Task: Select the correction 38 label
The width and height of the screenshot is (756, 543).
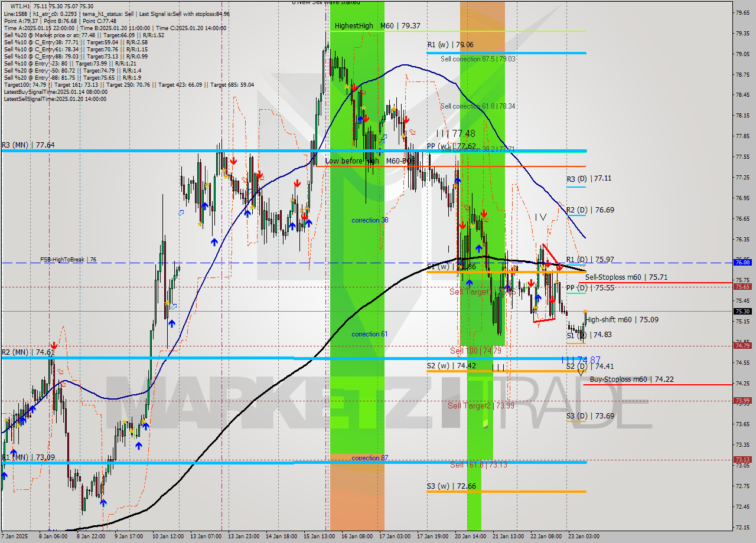Action: click(370, 220)
